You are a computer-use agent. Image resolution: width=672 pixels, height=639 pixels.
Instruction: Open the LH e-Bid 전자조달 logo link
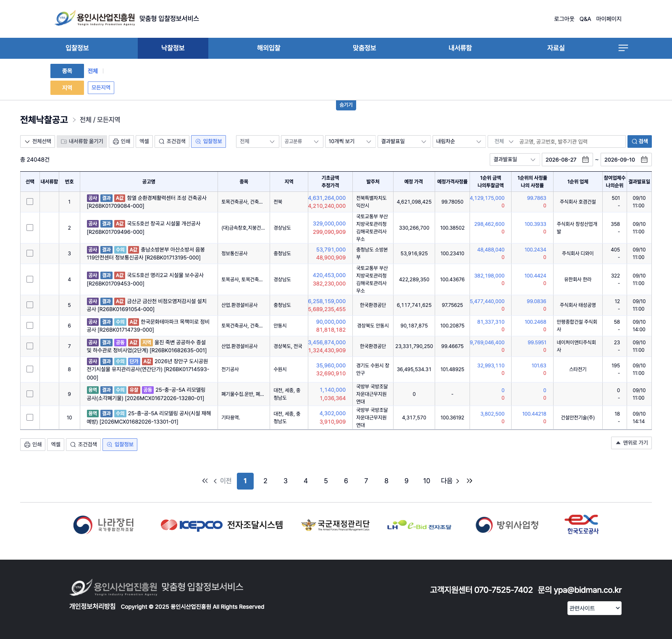(419, 525)
